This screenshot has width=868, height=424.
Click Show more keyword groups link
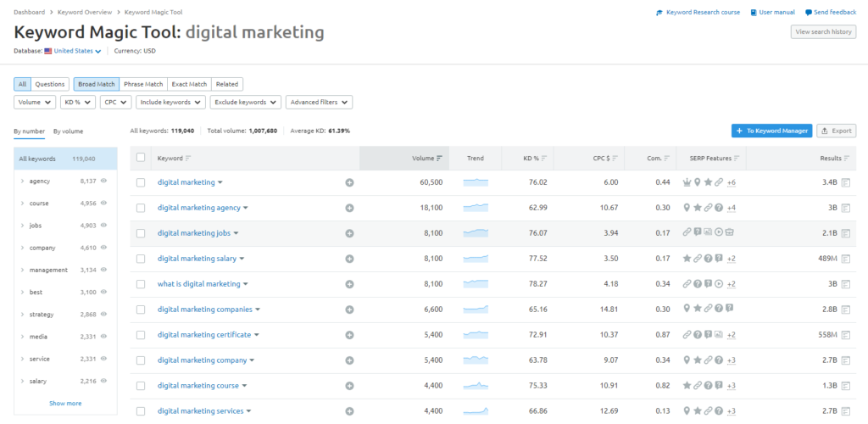coord(65,403)
